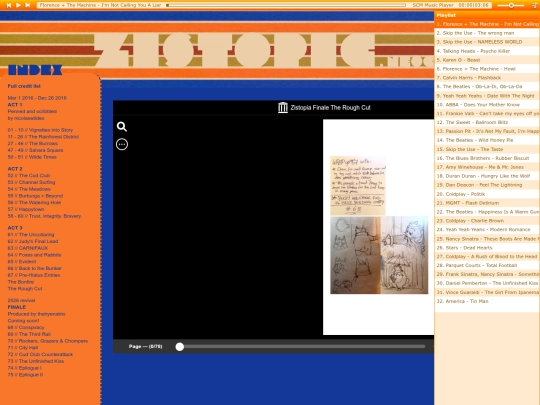Play The Beatles - Ob-La-Di, Ob-La-Da
The width and height of the screenshot is (540, 405).
click(487, 87)
